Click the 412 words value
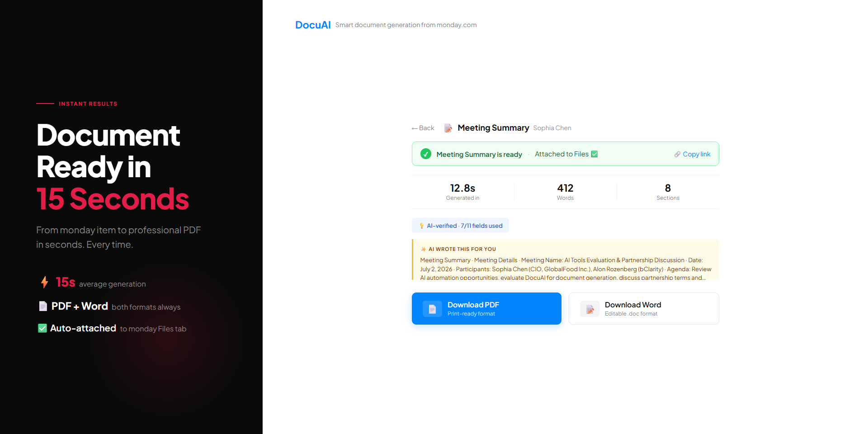Viewport: 868px width, 434px height. pos(565,188)
